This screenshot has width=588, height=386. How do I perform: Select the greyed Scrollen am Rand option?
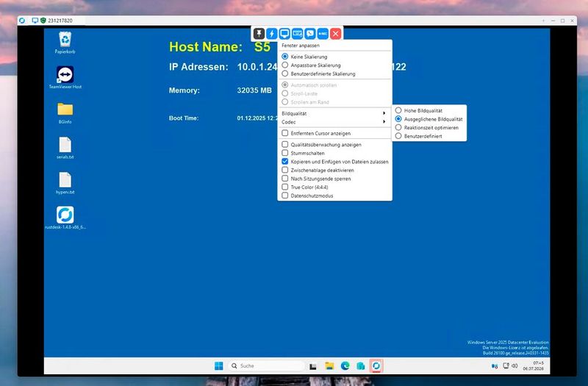click(x=305, y=102)
